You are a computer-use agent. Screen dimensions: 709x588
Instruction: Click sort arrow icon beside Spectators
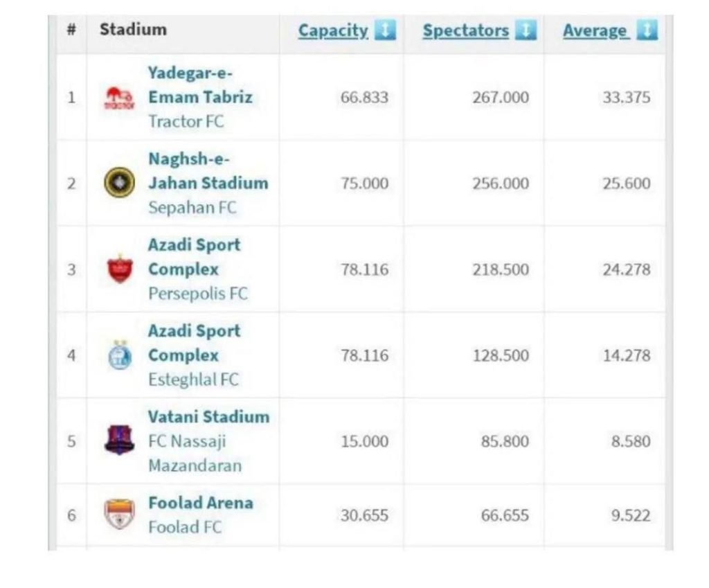(x=526, y=30)
